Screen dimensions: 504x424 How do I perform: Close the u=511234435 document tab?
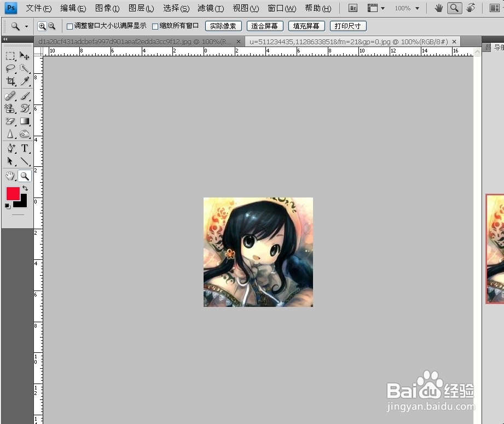(x=454, y=42)
